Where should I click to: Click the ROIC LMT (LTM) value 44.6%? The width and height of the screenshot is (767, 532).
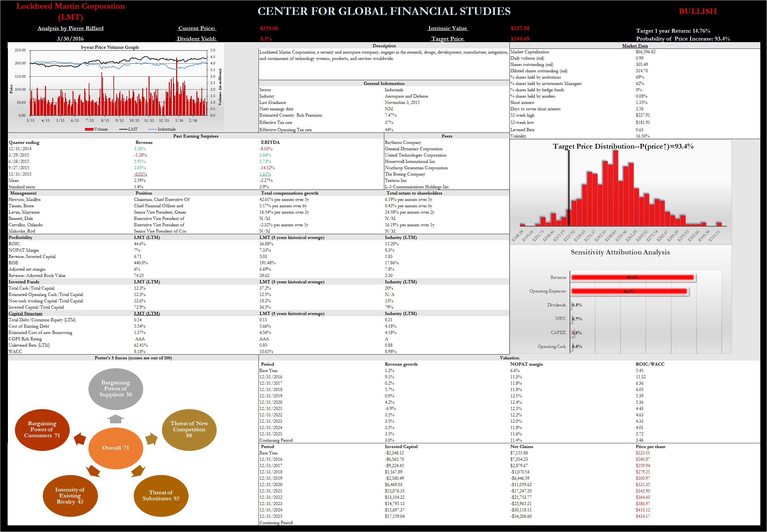(140, 244)
